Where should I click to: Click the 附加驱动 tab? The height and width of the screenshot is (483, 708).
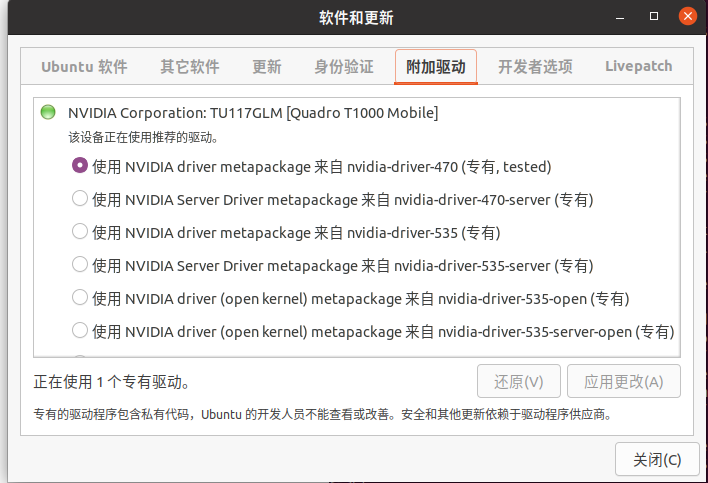(436, 67)
